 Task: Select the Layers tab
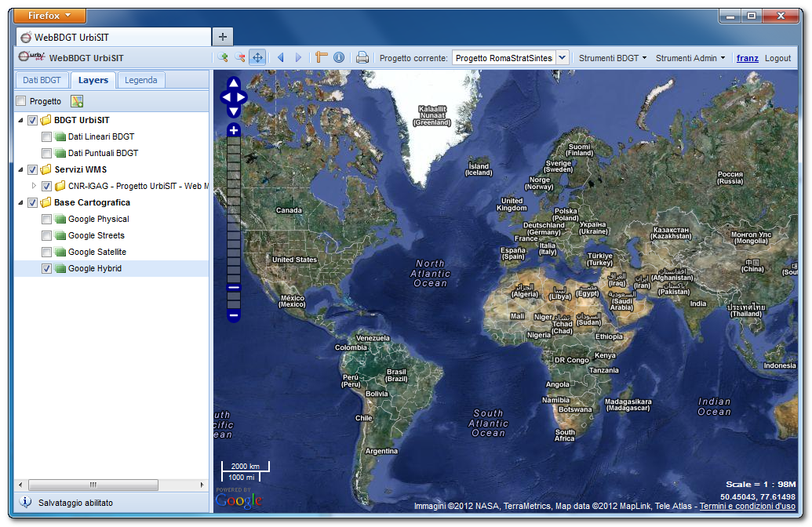[93, 80]
